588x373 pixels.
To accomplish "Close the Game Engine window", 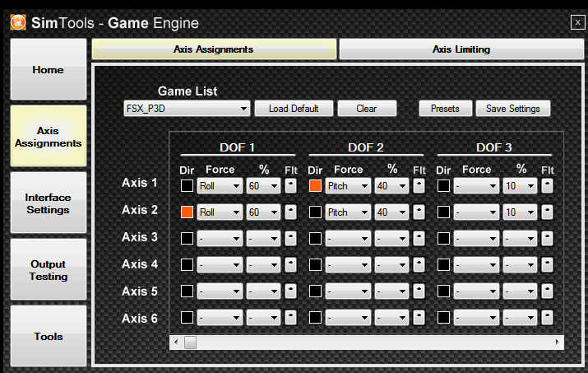I will pos(577,22).
